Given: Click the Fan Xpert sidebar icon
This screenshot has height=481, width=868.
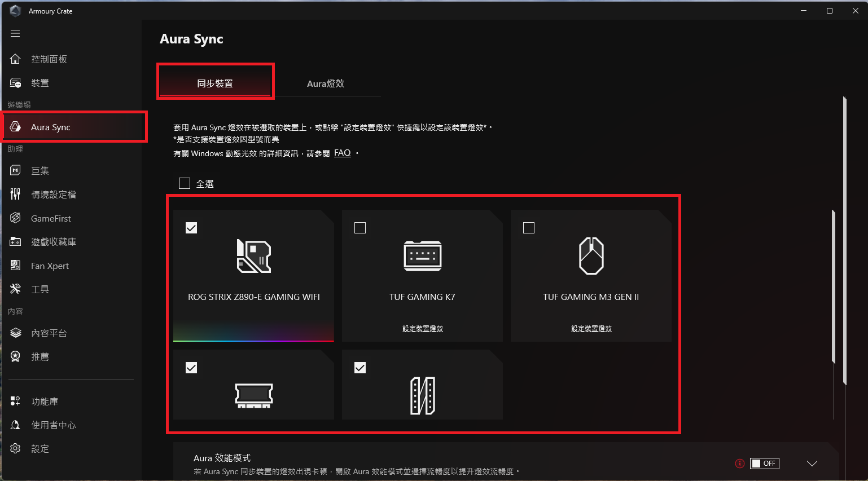Looking at the screenshot, I should pyautogui.click(x=15, y=266).
